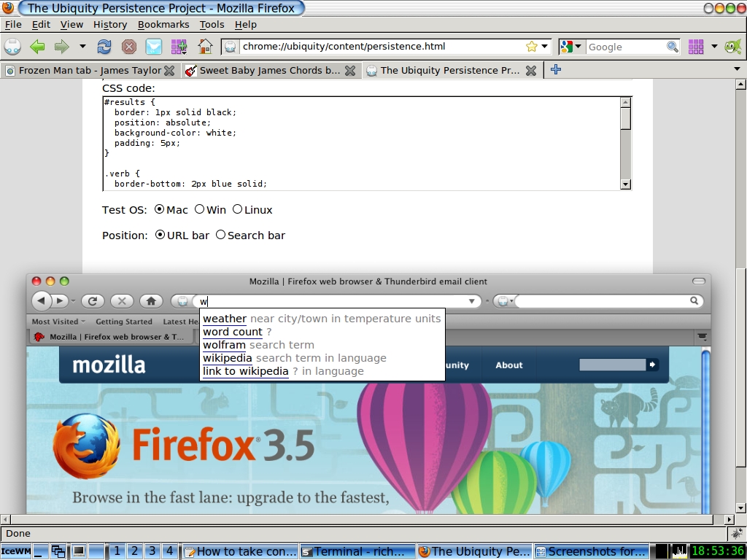The height and width of the screenshot is (560, 747).
Task: Open the Tools menu
Action: tap(212, 24)
